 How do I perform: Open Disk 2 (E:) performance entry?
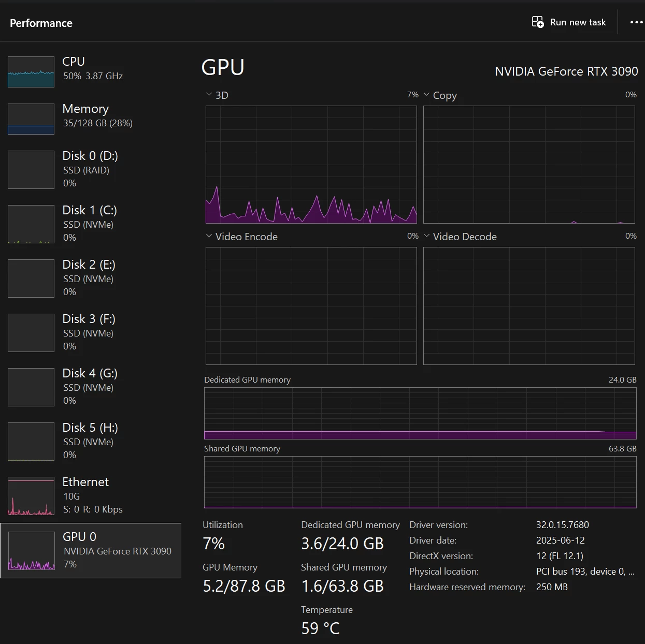pos(91,278)
